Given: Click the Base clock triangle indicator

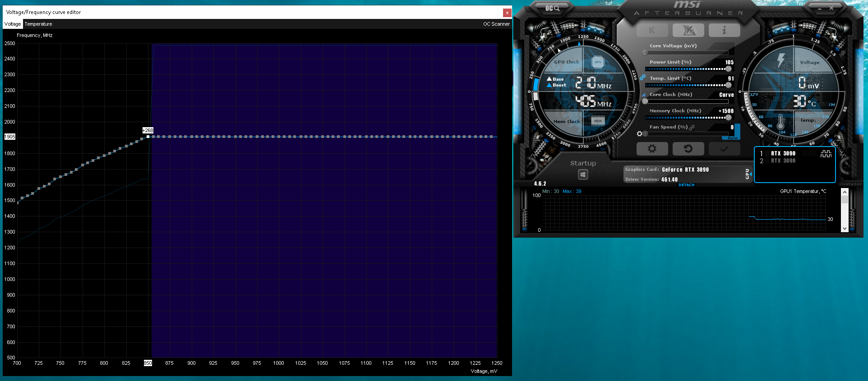Looking at the screenshot, I should pos(549,78).
